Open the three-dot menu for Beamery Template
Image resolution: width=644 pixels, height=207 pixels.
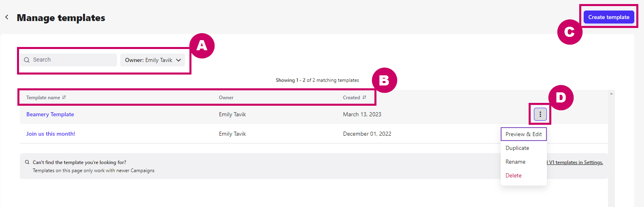point(540,114)
